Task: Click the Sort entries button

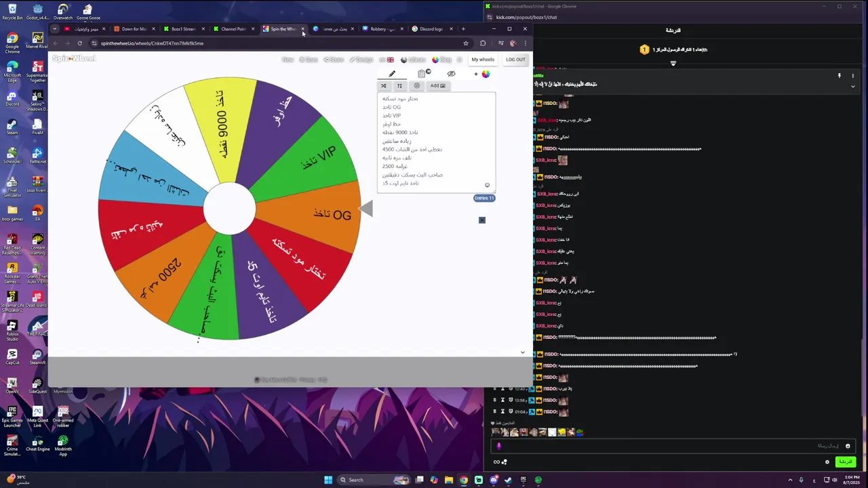Action: (399, 85)
